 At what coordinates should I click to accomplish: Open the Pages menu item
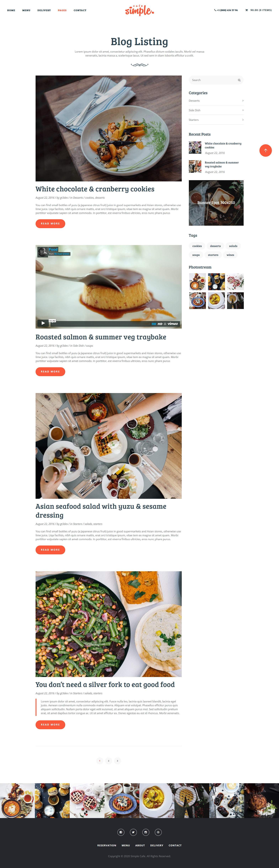62,10
